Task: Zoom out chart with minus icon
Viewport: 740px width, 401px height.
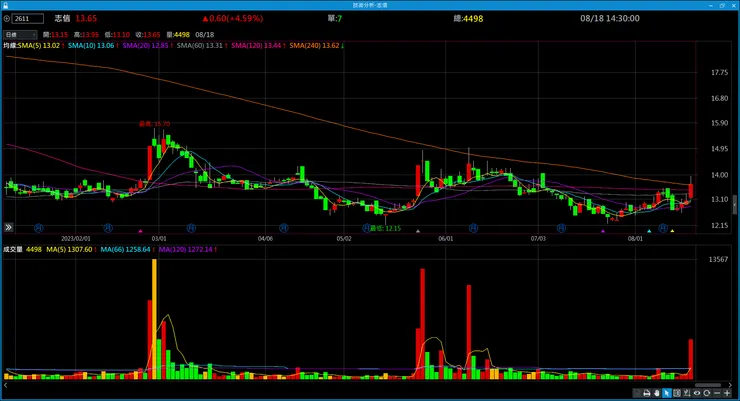Action: [717, 393]
